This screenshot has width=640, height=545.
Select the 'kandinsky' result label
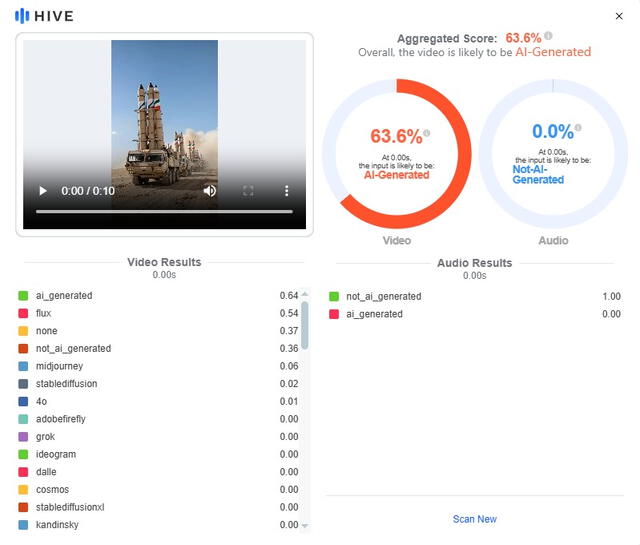point(57,525)
